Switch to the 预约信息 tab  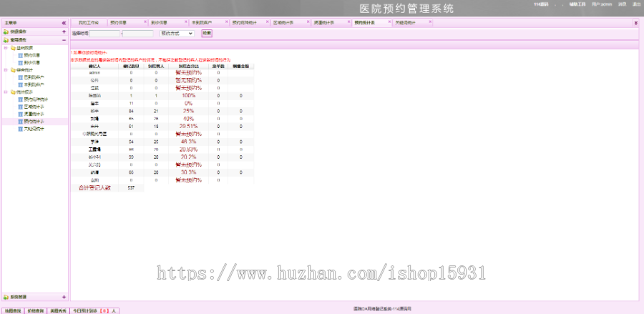click(118, 23)
